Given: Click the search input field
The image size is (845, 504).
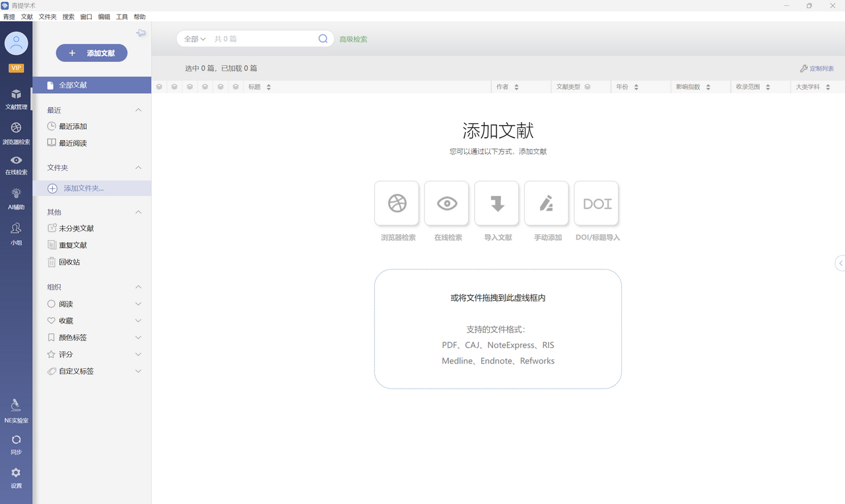Looking at the screenshot, I should tap(264, 39).
